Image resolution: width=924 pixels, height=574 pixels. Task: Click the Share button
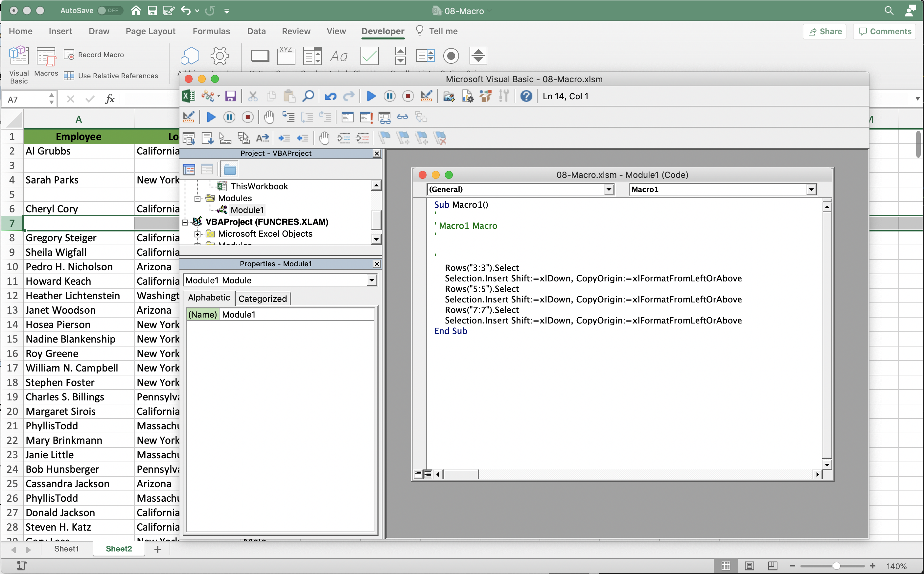tap(824, 31)
